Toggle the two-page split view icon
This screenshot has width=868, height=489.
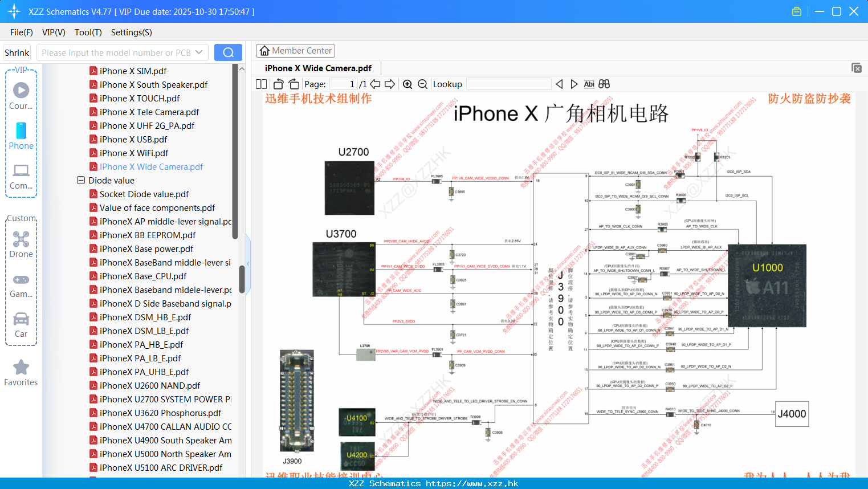pos(261,84)
